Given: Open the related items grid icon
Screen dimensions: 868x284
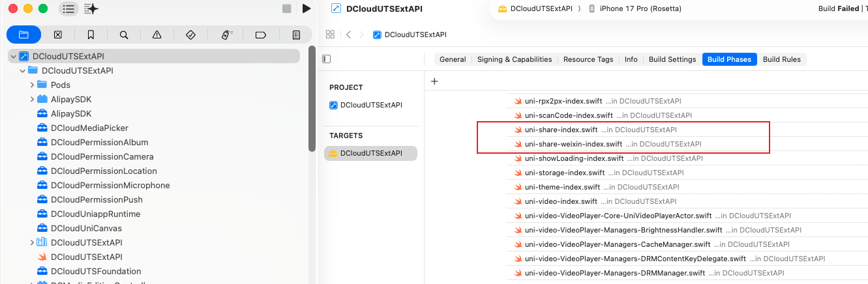Looking at the screenshot, I should [x=330, y=35].
